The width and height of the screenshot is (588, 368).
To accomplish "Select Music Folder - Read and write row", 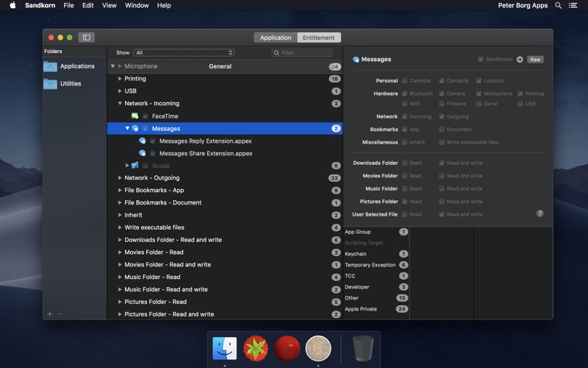I will (x=225, y=289).
